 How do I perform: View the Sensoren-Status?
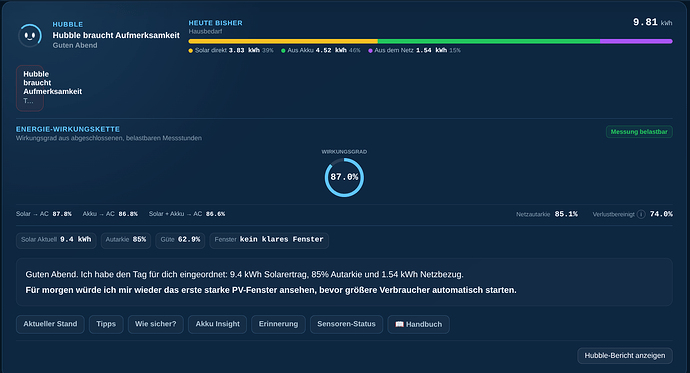(x=346, y=324)
